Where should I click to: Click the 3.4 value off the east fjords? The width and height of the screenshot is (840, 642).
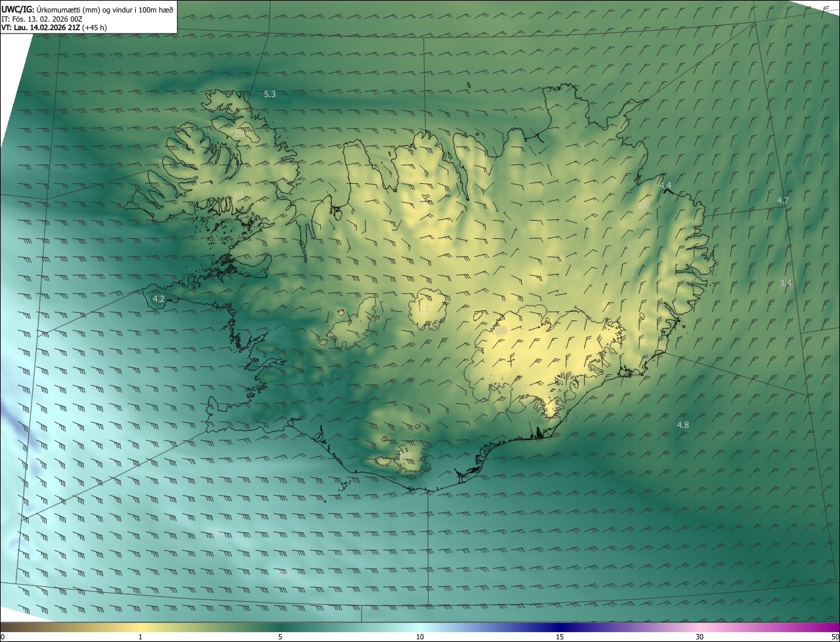786,283
